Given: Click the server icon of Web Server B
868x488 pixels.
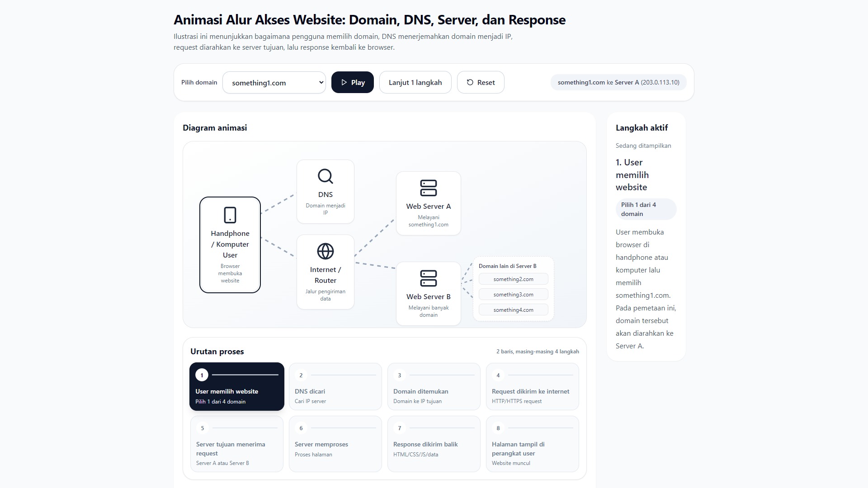Looking at the screenshot, I should pos(429,278).
